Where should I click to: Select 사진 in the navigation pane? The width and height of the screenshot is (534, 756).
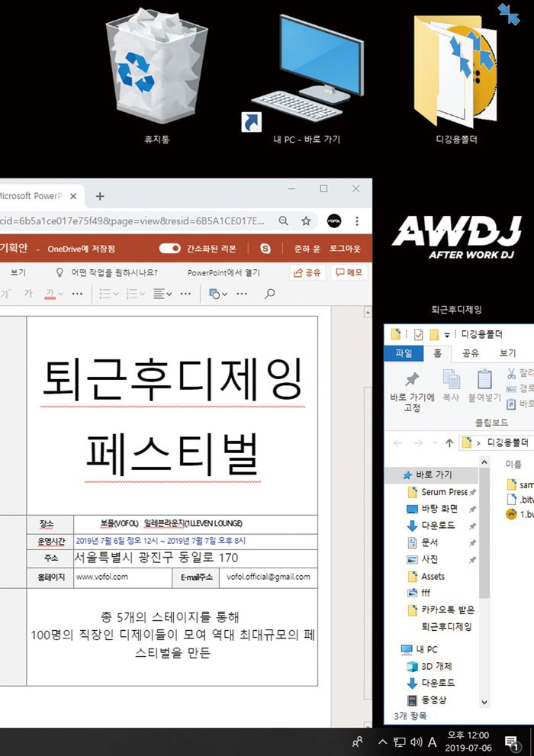point(423,559)
